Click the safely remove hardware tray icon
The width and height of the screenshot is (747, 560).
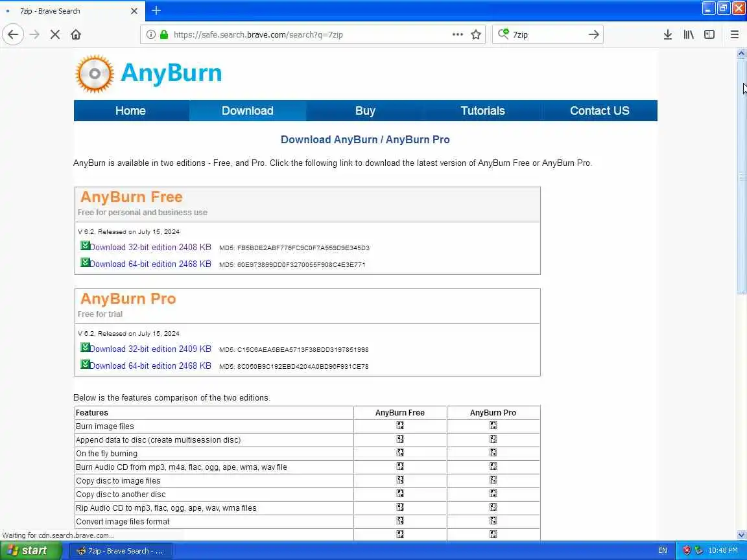(x=698, y=550)
